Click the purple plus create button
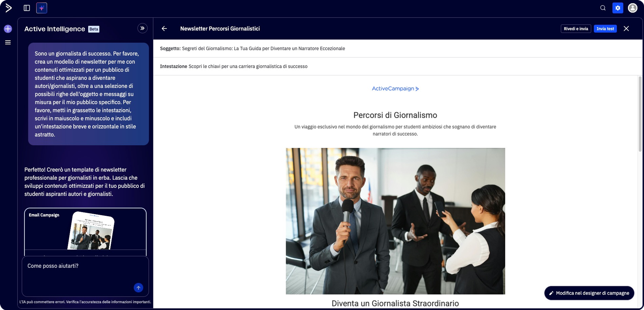The height and width of the screenshot is (310, 644). pos(8,29)
